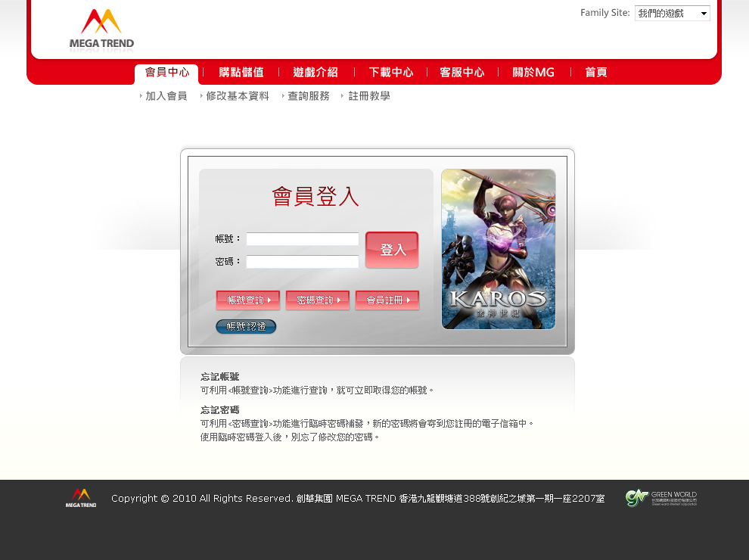Click the 帳號查詢 button
The image size is (749, 560).
(x=248, y=300)
